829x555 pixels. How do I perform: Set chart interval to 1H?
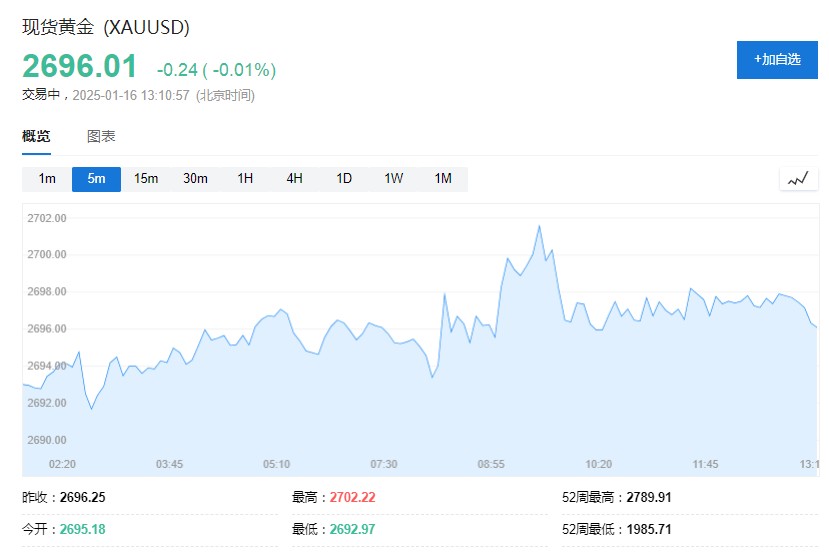(245, 179)
